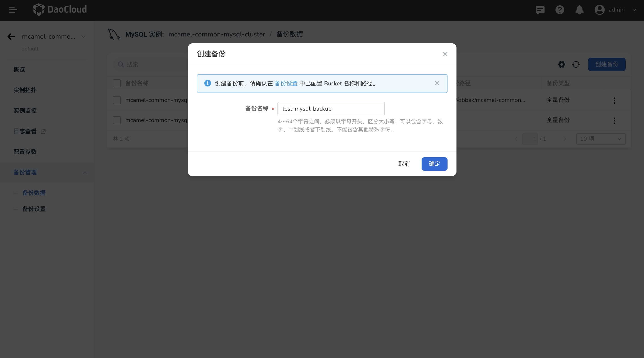Refresh the backup data list
This screenshot has height=358, width=644.
pyautogui.click(x=576, y=64)
